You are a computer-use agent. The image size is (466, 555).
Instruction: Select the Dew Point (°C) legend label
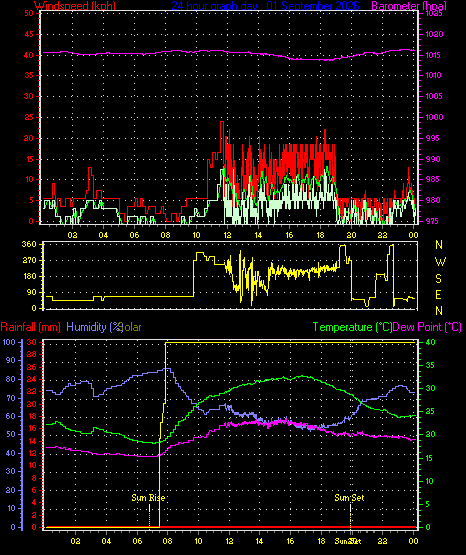tap(427, 327)
